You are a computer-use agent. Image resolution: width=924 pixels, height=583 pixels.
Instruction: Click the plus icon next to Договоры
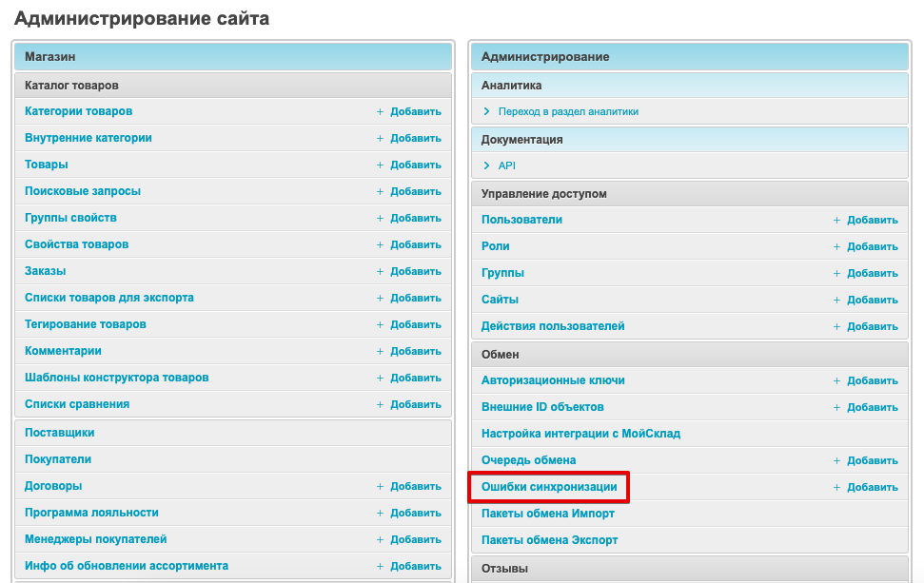380,486
